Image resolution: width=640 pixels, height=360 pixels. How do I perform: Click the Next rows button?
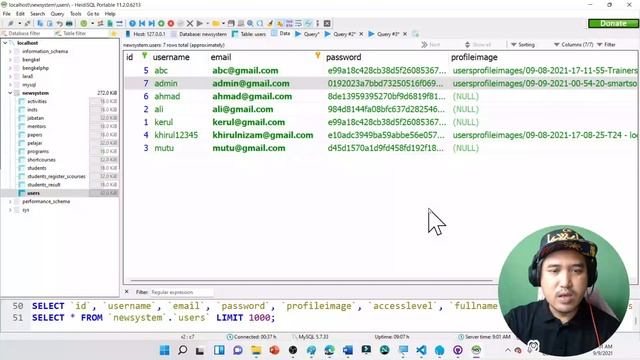(x=431, y=44)
